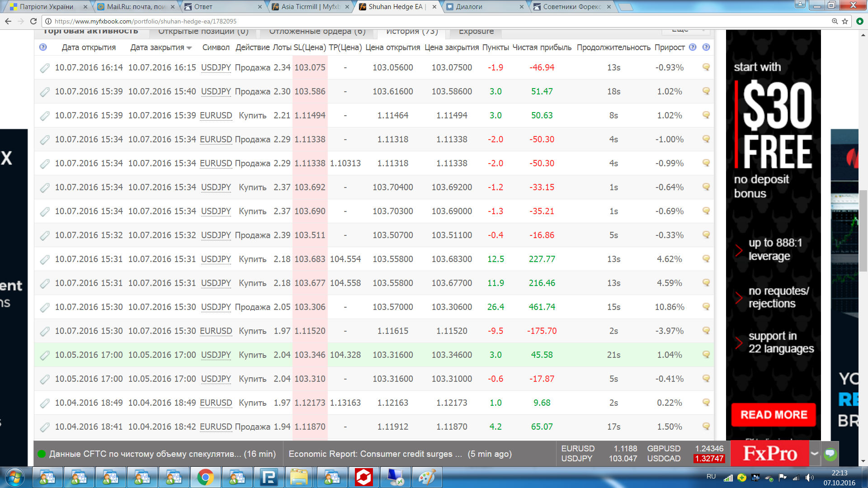
Task: Sort by Дата закрытия column header arrow
Action: (189, 48)
